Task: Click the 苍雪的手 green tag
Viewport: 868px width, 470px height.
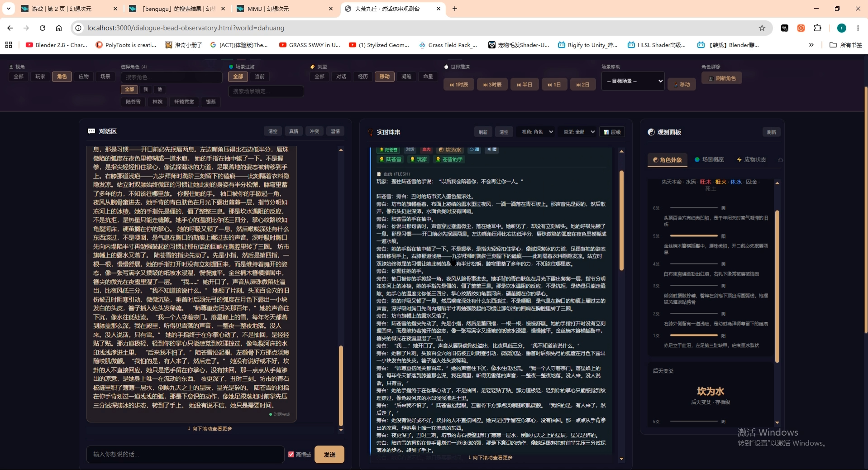Action: point(449,159)
